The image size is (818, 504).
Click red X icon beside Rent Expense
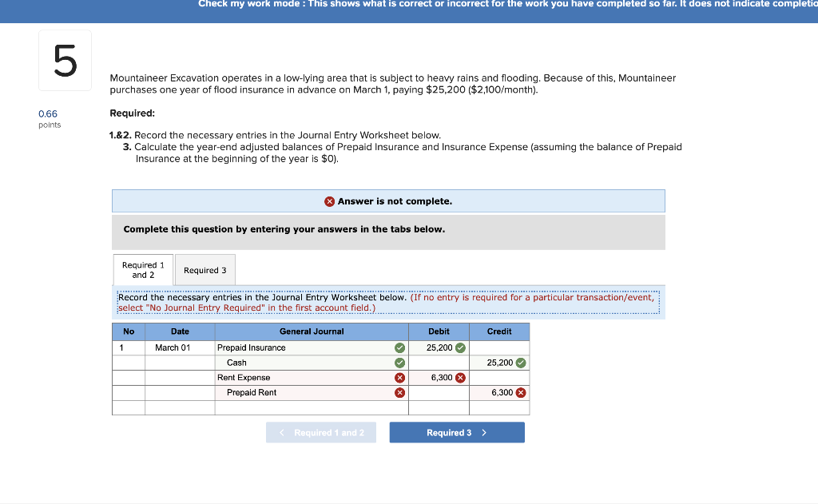[399, 377]
